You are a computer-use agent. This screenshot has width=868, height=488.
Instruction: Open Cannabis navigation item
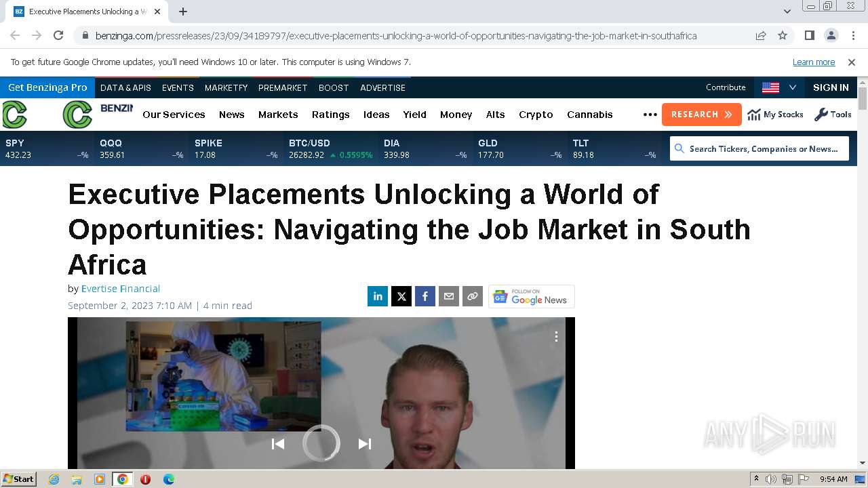590,115
